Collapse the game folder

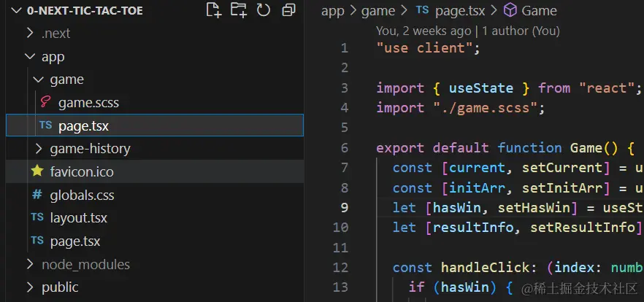click(38, 80)
